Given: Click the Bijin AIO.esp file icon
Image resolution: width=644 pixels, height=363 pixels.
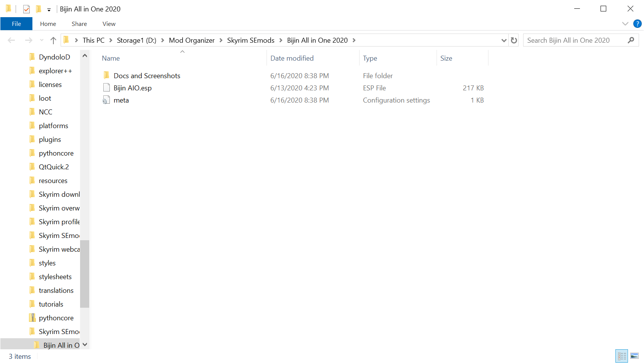Looking at the screenshot, I should coord(106,88).
